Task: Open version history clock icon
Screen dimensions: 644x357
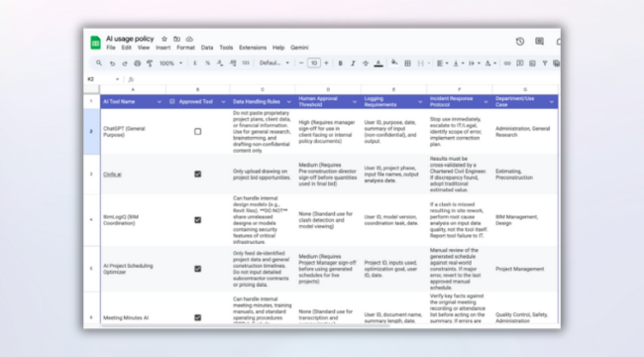Action: (520, 41)
